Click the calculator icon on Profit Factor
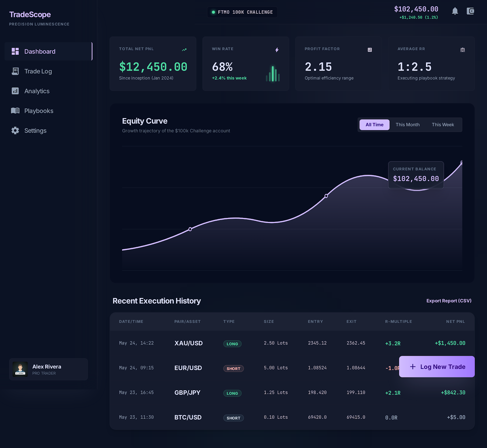The height and width of the screenshot is (448, 487). [x=370, y=50]
